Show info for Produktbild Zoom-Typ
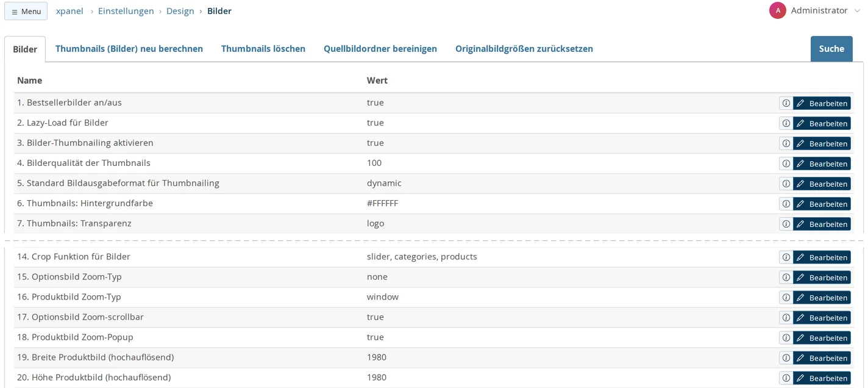The width and height of the screenshot is (868, 388). click(786, 298)
